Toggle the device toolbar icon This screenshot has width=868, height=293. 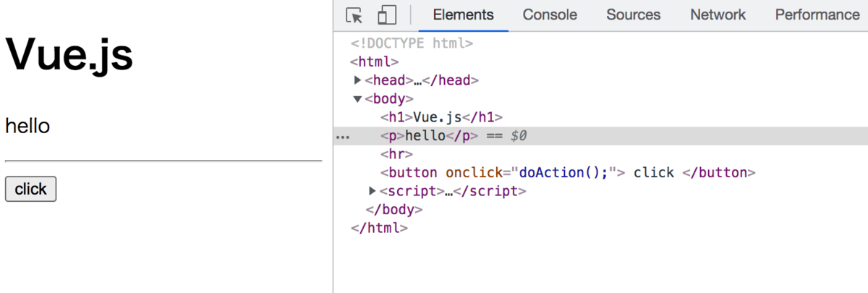coord(387,15)
